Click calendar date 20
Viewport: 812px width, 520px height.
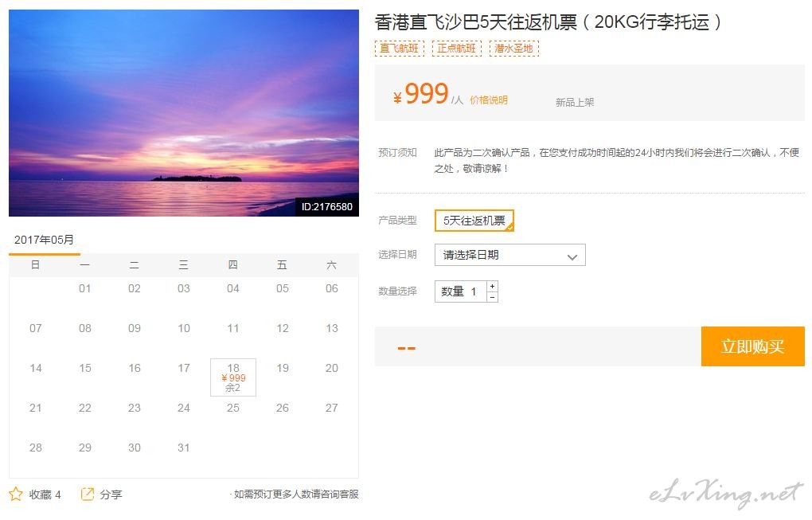coord(332,368)
